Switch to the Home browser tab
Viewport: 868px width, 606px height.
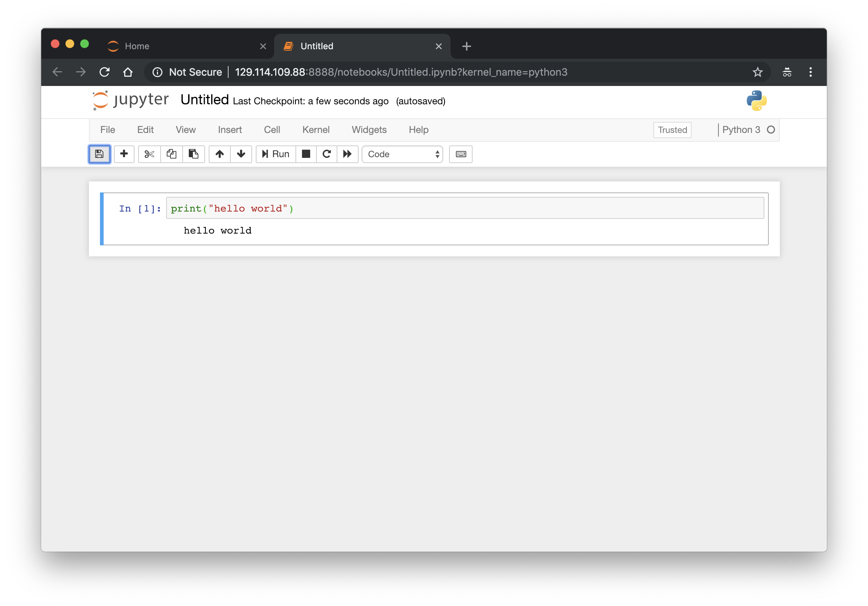[x=137, y=46]
